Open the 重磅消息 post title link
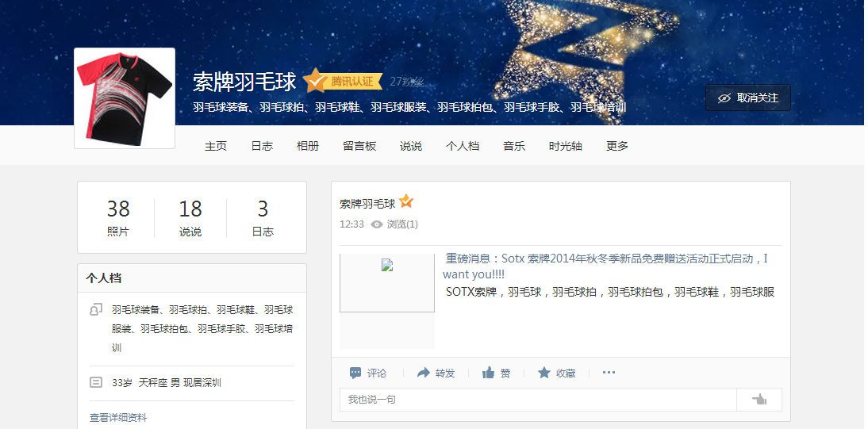This screenshot has width=868, height=429. click(607, 266)
